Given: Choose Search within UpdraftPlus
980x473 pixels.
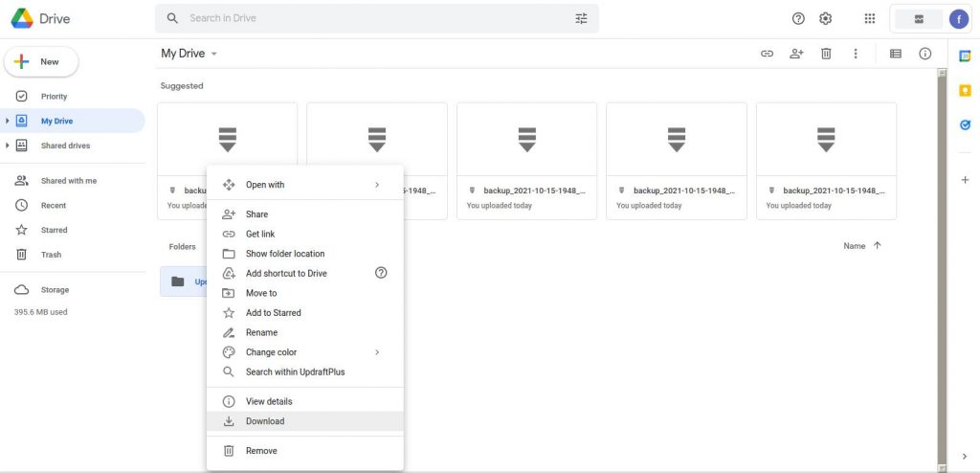Looking at the screenshot, I should (305, 372).
